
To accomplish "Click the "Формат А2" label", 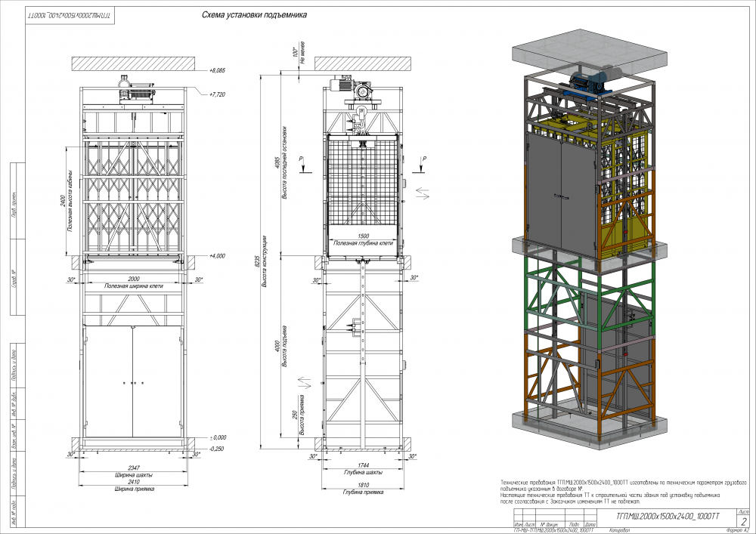I will pyautogui.click(x=738, y=530).
